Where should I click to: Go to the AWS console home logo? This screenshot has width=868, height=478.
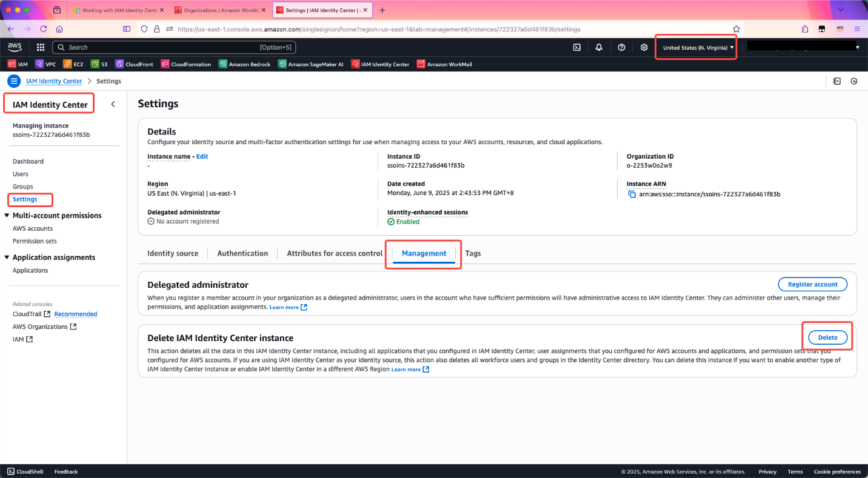(15, 47)
